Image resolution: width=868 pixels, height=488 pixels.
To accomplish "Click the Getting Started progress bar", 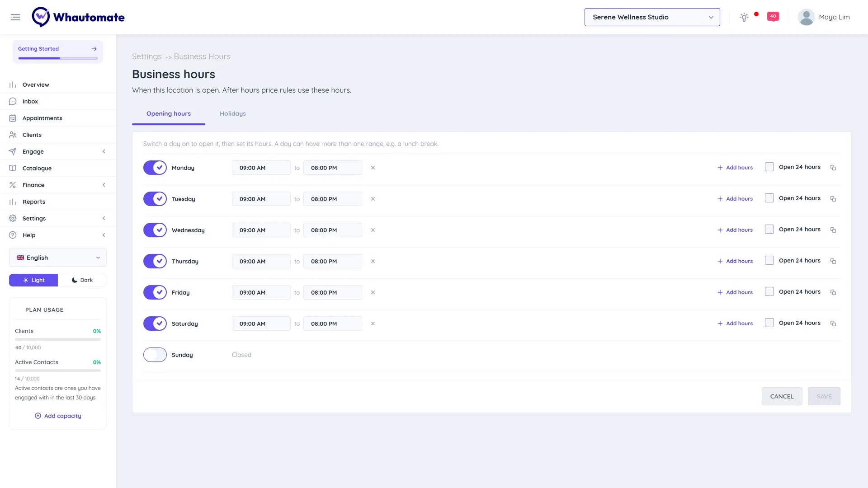I will [58, 58].
